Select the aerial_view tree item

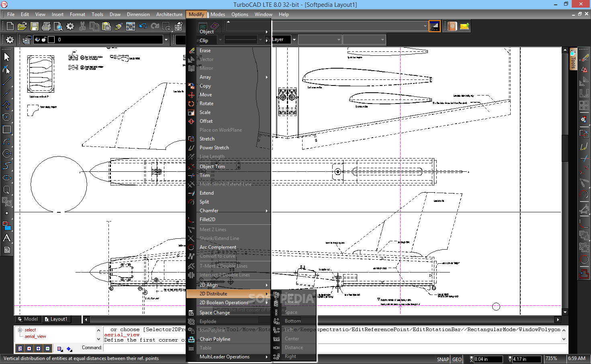[x=35, y=336]
